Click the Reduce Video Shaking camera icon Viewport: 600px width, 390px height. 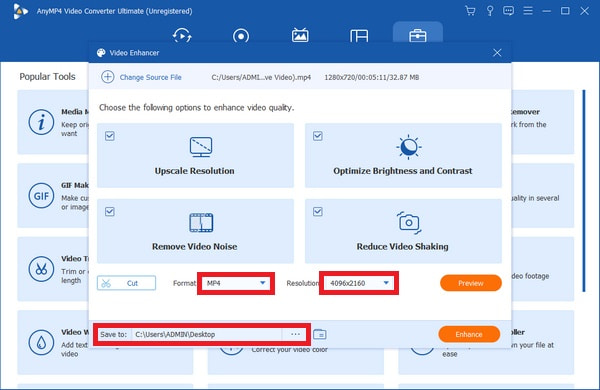(409, 222)
